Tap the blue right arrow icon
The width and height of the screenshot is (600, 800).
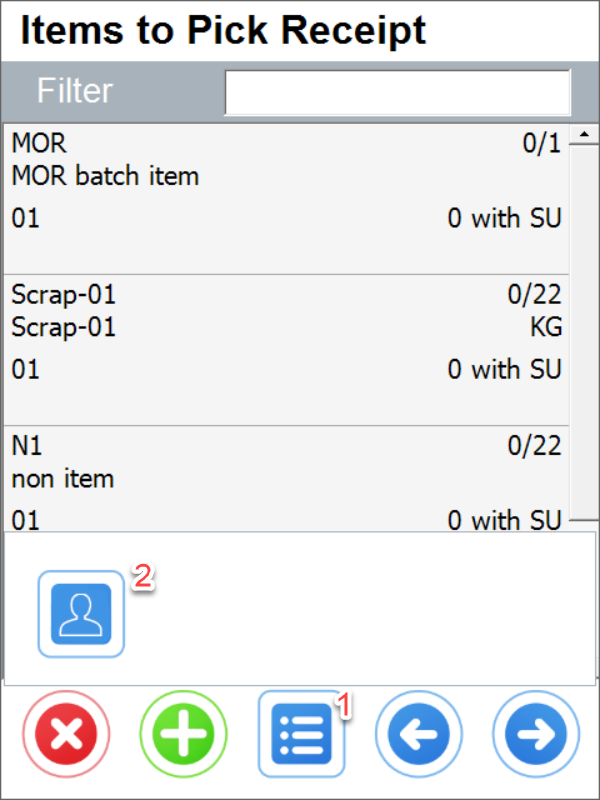535,733
